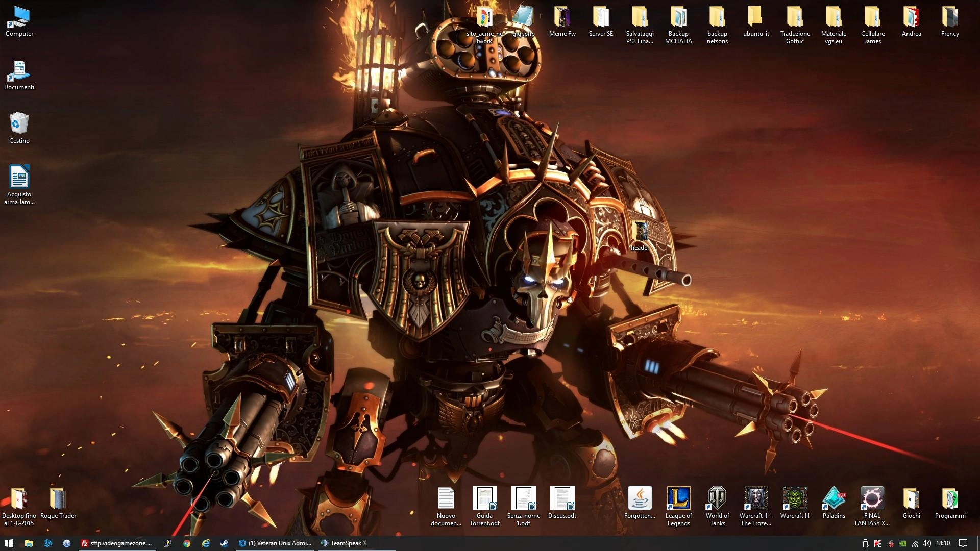The image size is (980, 551).
Task: Switch to TeamSpeak 3 window
Action: [x=356, y=543]
